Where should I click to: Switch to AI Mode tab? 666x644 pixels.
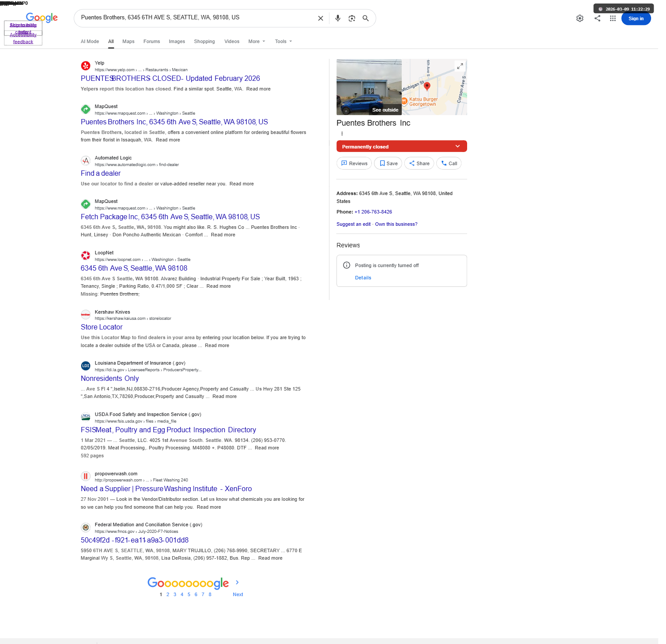90,41
